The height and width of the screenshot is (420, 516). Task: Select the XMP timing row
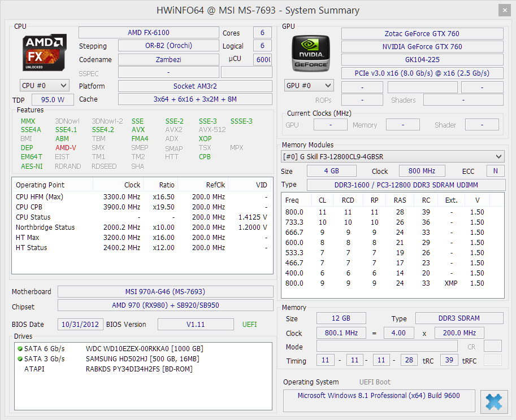point(393,283)
